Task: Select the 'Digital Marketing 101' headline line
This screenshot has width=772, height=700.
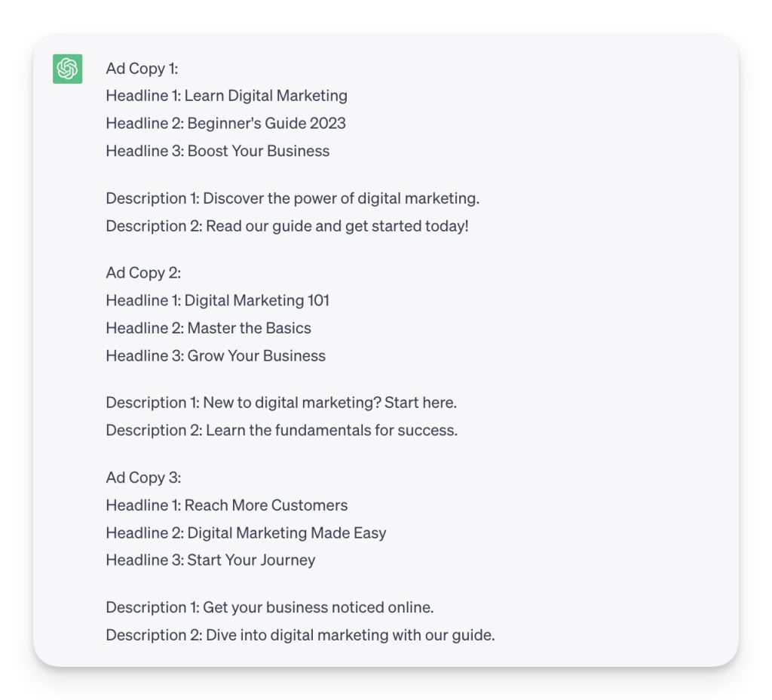Action: pos(217,300)
